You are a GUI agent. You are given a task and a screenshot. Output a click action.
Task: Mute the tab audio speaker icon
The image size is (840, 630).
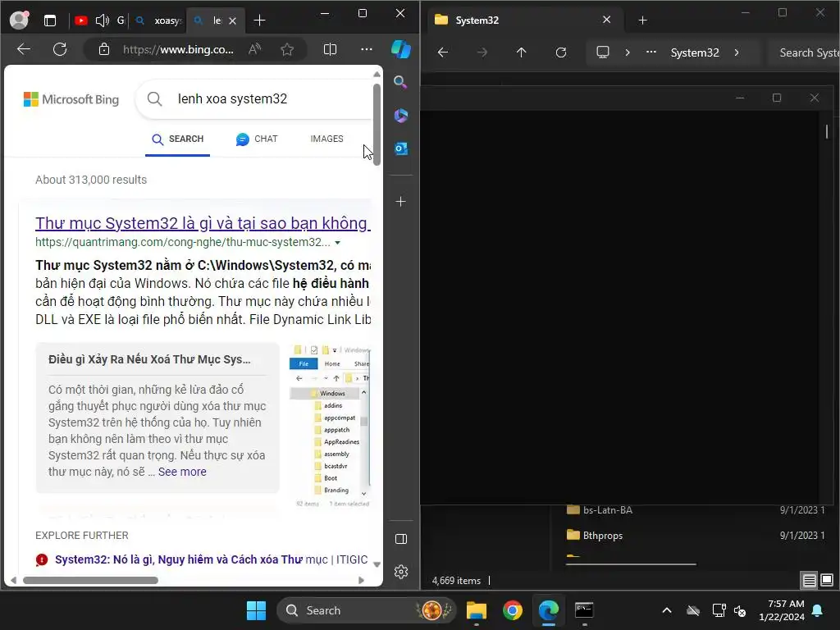(x=101, y=21)
